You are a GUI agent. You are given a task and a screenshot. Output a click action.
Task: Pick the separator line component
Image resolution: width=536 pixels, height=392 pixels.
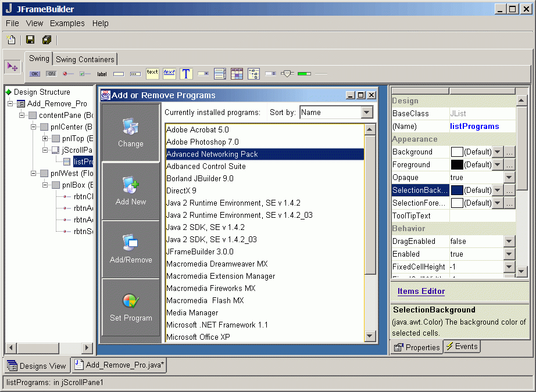pyautogui.click(x=321, y=74)
